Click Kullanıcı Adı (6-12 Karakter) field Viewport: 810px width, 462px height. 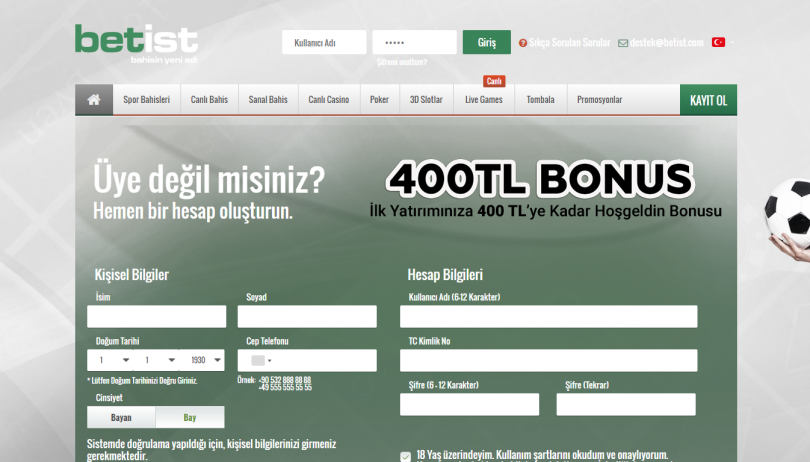tap(549, 316)
